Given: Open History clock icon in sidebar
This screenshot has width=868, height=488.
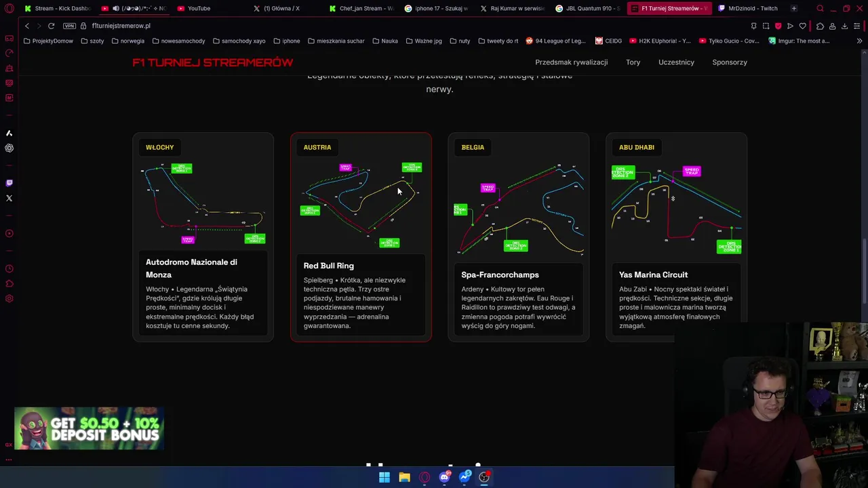Looking at the screenshot, I should point(9,269).
